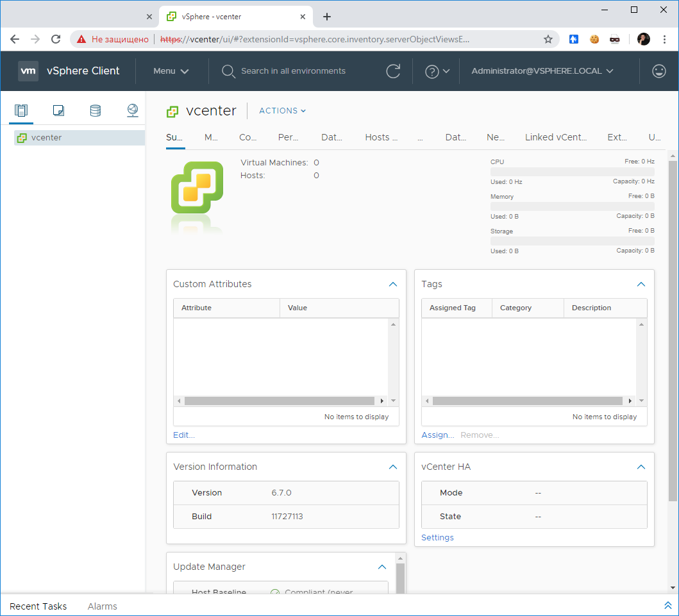Open the ACTIONS dropdown for vcenter

click(x=282, y=111)
